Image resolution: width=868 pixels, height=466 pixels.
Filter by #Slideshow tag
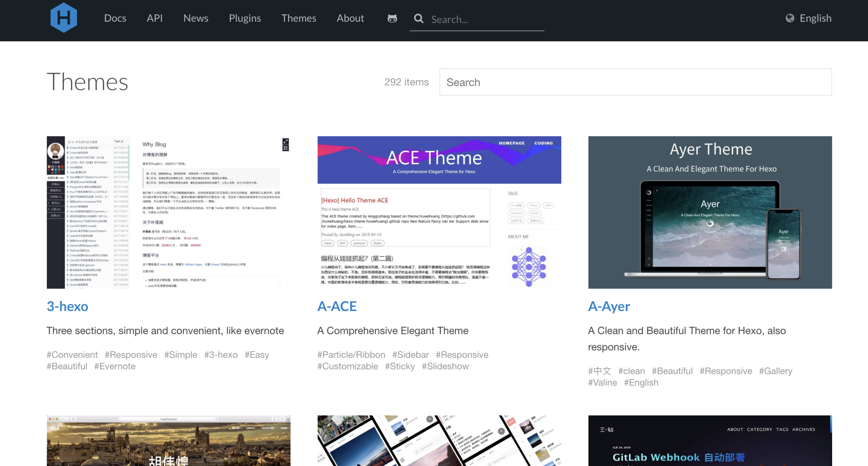point(445,366)
